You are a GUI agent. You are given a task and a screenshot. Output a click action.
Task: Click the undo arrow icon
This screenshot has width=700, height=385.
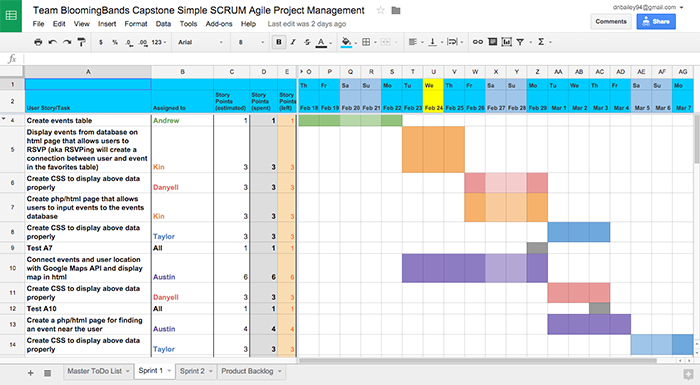click(52, 42)
